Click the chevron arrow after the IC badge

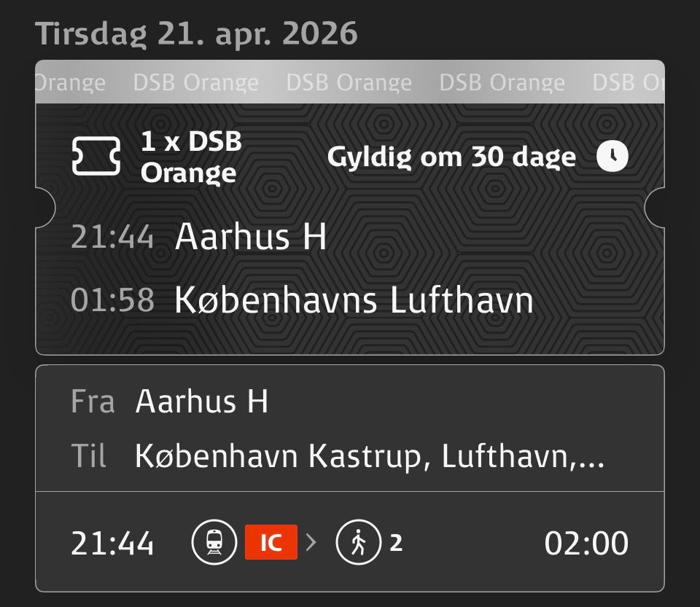(x=311, y=543)
